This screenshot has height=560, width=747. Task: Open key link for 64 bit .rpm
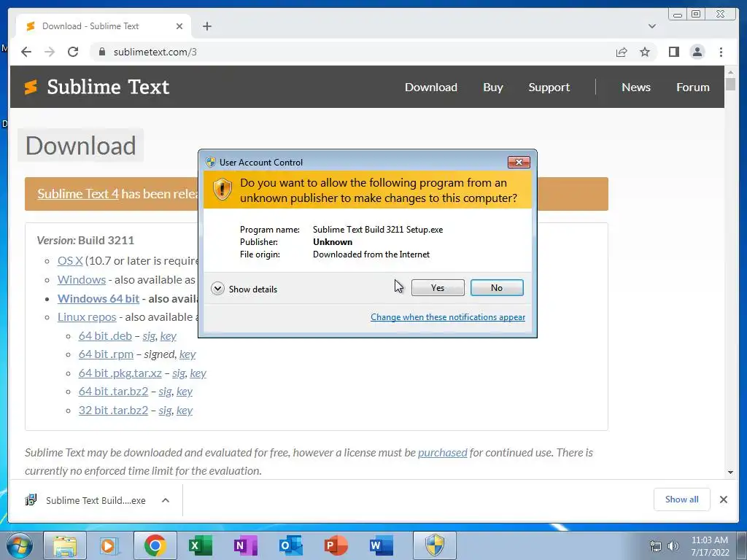(x=187, y=354)
